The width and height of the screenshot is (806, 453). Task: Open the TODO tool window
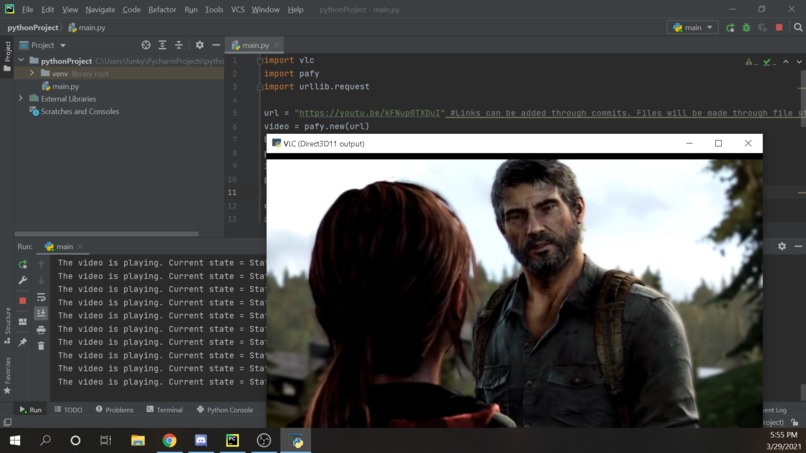tap(68, 410)
